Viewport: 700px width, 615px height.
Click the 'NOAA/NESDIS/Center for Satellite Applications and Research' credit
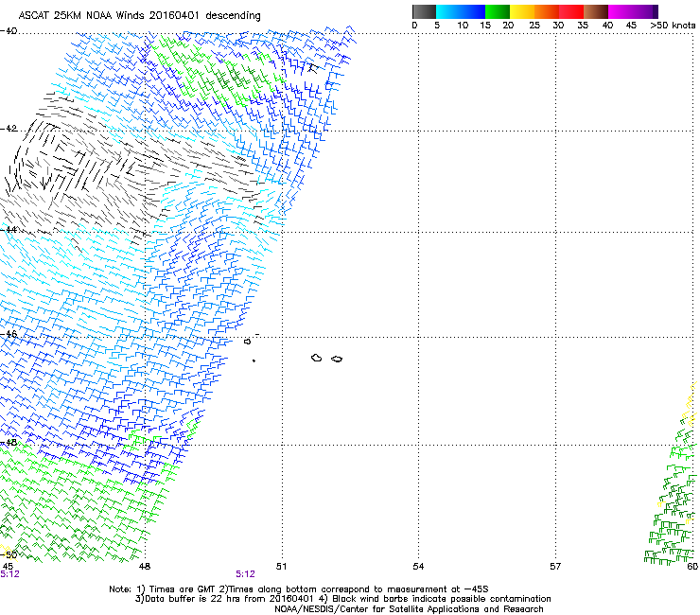[409, 609]
